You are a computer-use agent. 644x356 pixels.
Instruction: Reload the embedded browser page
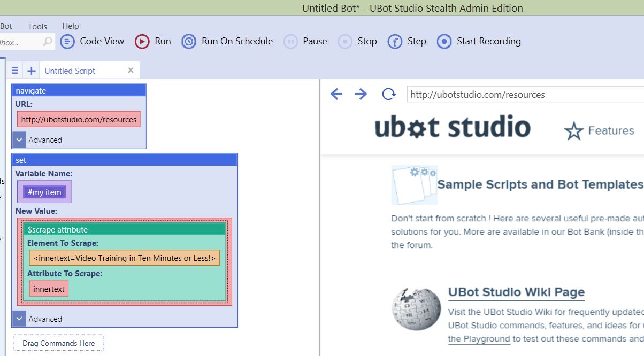[389, 95]
